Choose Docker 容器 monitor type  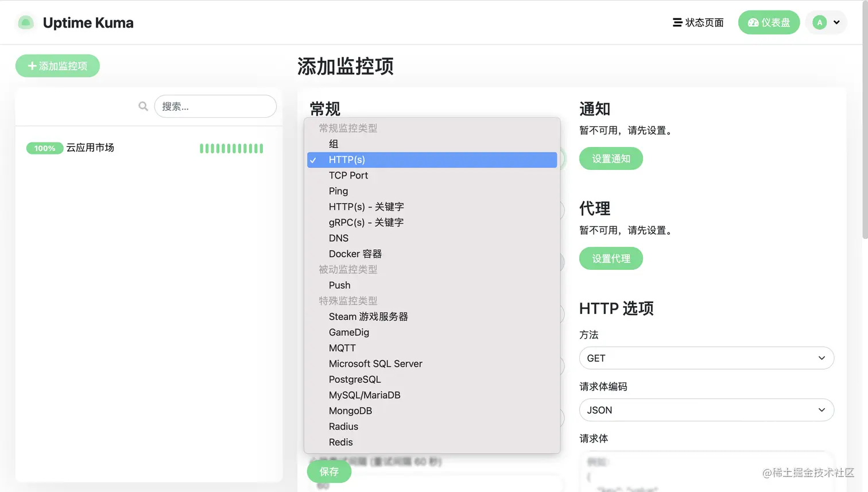tap(432, 254)
